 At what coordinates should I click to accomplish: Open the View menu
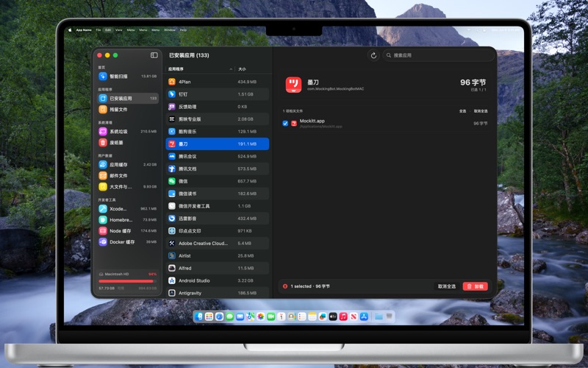(x=119, y=30)
